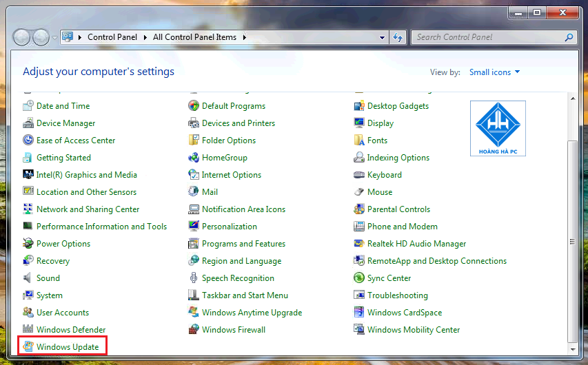Click the Refresh address bar button

click(x=398, y=37)
